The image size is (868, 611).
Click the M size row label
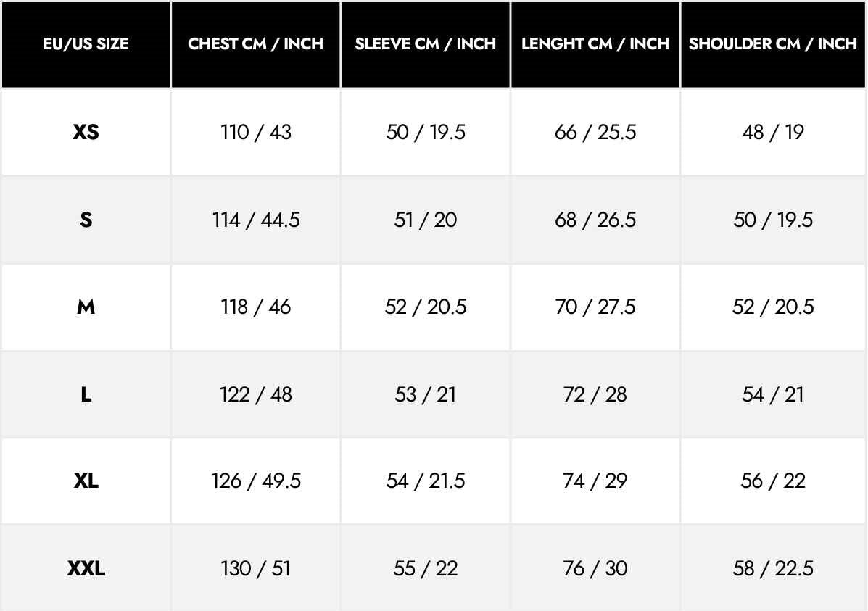pyautogui.click(x=86, y=307)
